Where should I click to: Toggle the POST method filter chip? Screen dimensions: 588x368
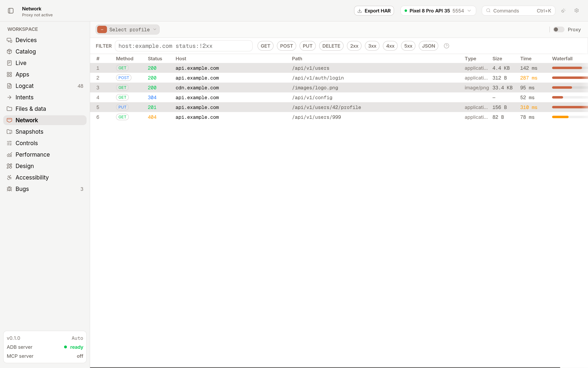(286, 46)
